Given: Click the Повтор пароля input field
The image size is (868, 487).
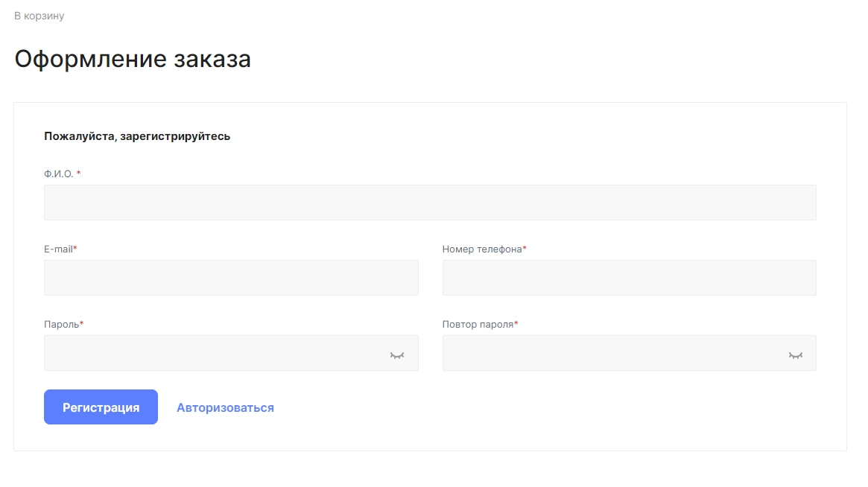Looking at the screenshot, I should (x=630, y=353).
